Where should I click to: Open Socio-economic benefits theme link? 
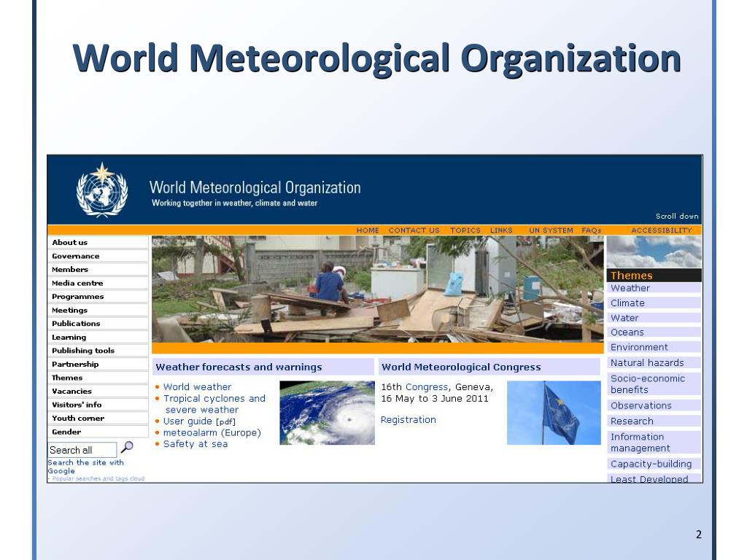[654, 384]
